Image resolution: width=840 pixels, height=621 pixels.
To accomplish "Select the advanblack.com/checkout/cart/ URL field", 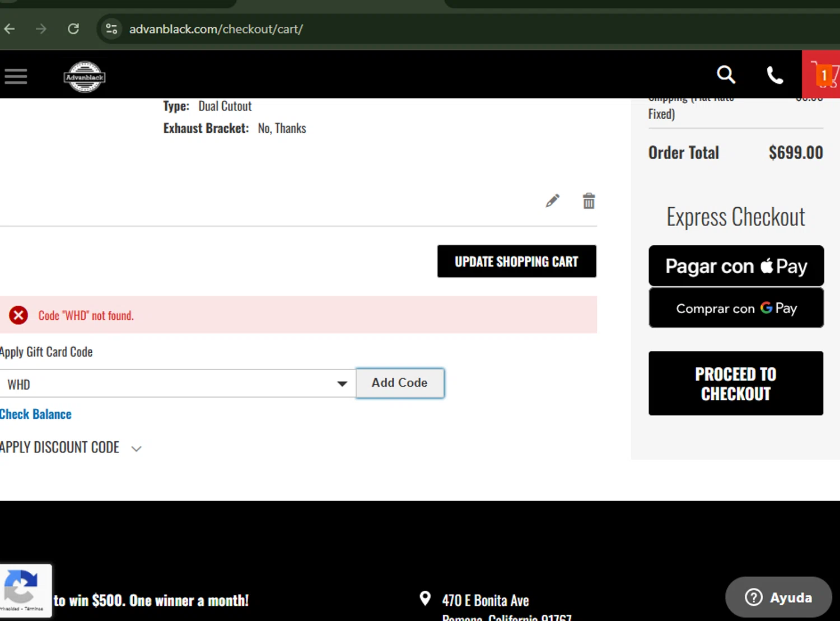I will [x=216, y=29].
